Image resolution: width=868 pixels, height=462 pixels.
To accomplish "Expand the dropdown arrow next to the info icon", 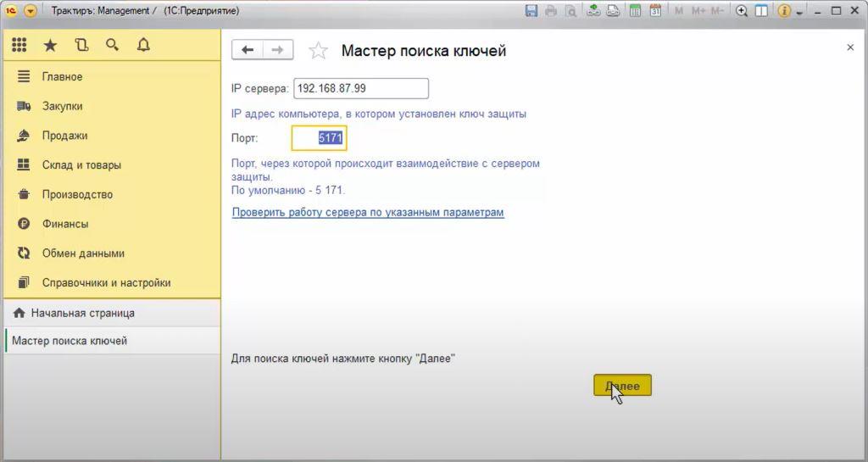I will (799, 11).
